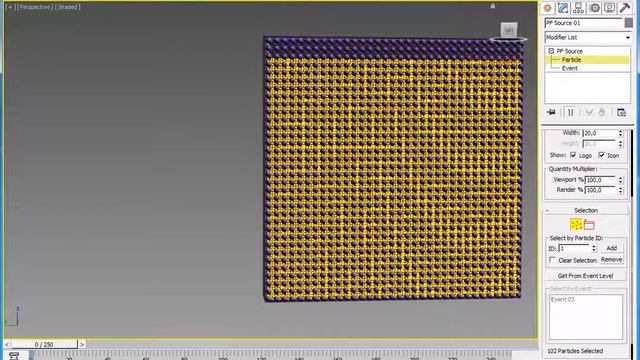Open the Perspective viewport label menu
This screenshot has width=640, height=360.
(x=35, y=7)
